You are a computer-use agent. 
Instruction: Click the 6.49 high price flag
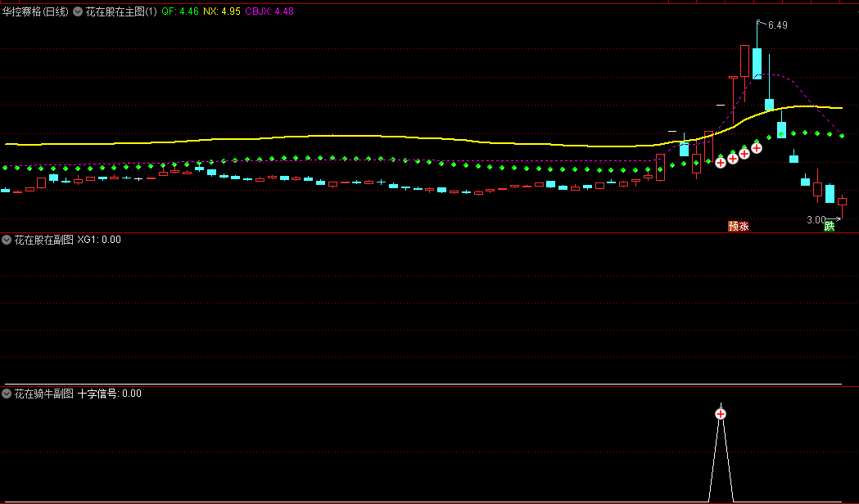(x=776, y=25)
